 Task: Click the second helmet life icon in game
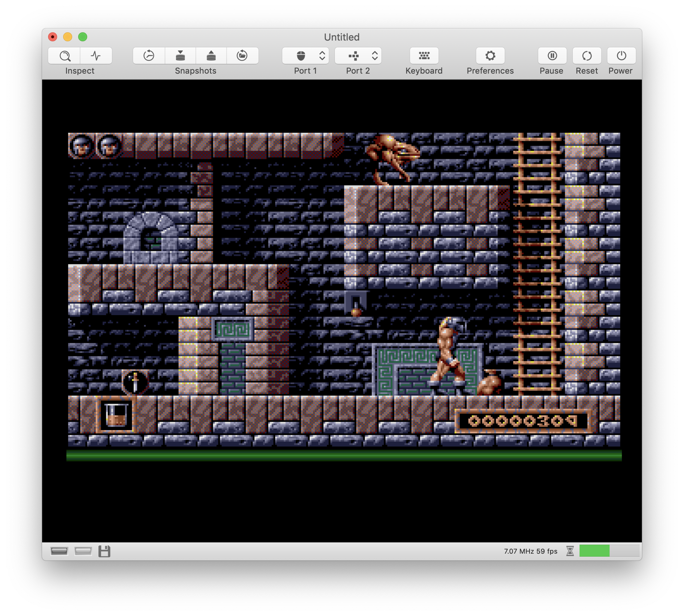point(109,145)
